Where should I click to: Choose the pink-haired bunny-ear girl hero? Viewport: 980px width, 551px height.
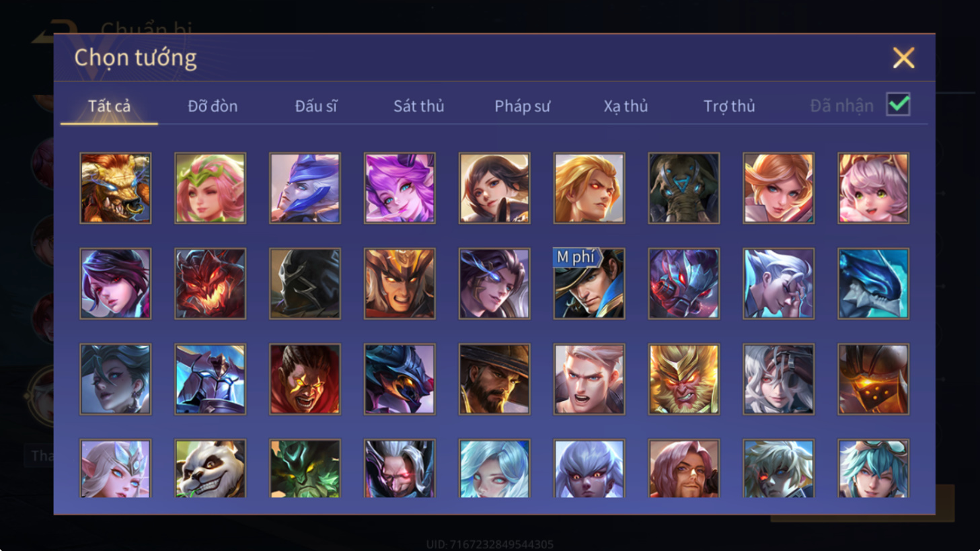[873, 188]
